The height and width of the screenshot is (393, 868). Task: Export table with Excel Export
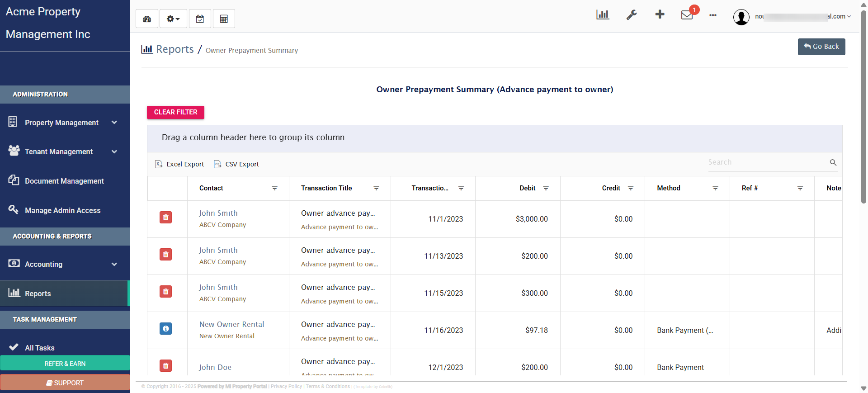[x=179, y=164]
